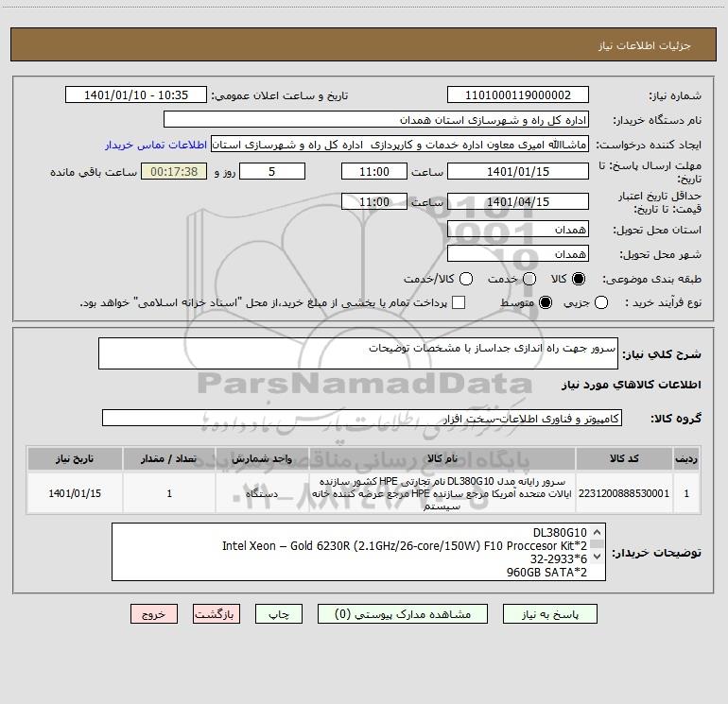728x704 pixels.
Task: Click the پاسخ به نیاز button
Action: pos(549,614)
